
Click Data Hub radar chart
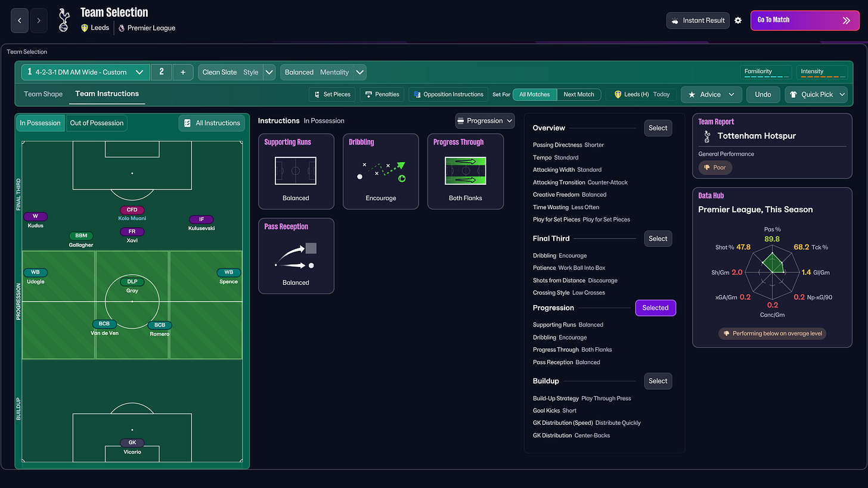(773, 271)
